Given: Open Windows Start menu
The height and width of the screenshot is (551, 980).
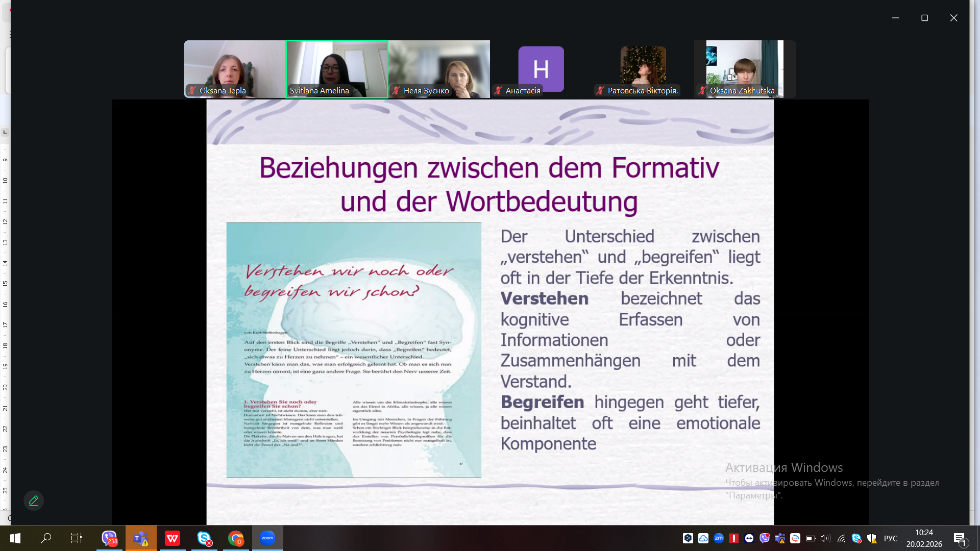Looking at the screenshot, I should [15, 538].
